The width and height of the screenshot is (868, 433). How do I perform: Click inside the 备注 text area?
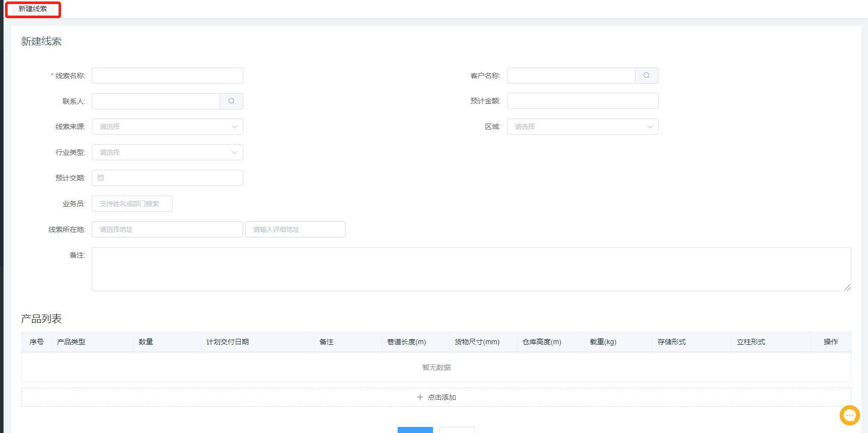coord(471,269)
